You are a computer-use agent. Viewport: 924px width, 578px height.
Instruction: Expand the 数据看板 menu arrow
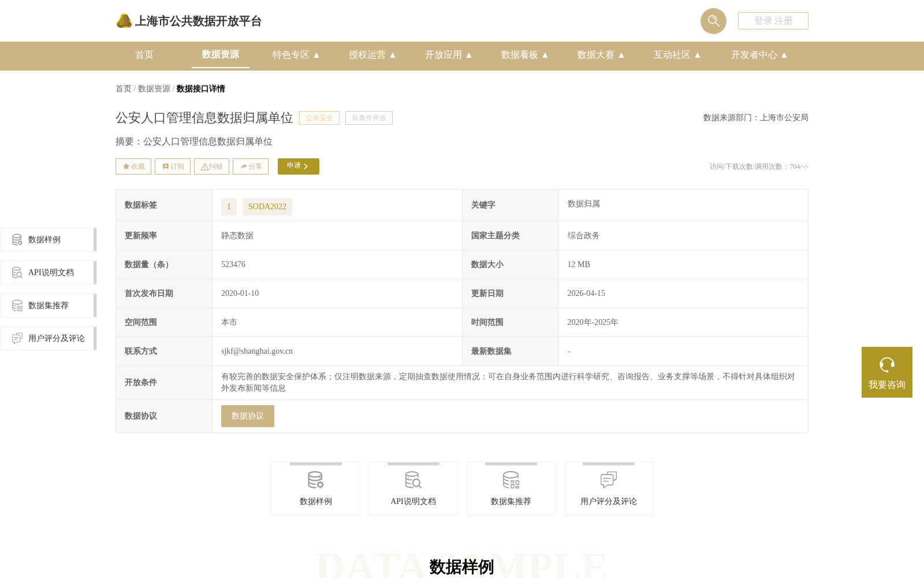[x=545, y=55]
